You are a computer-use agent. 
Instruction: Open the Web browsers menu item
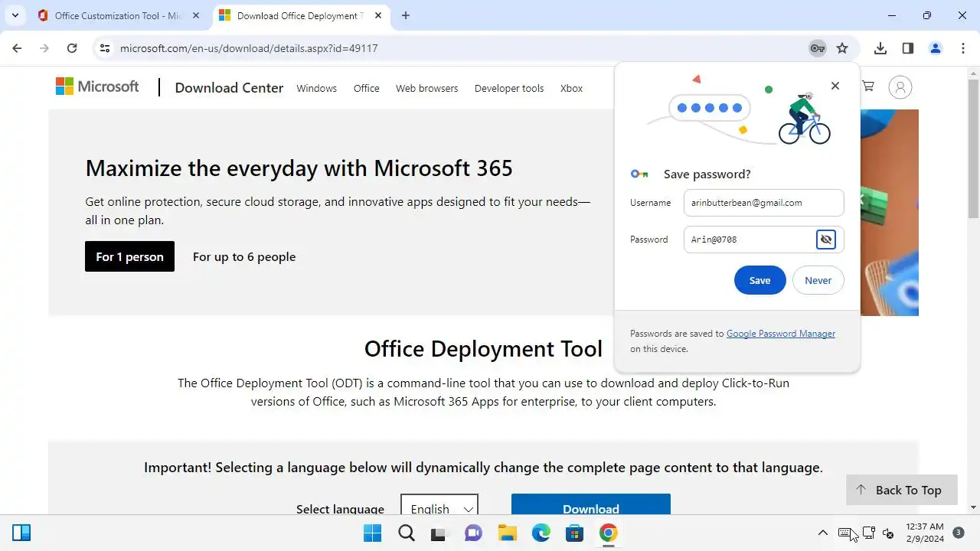pyautogui.click(x=426, y=88)
